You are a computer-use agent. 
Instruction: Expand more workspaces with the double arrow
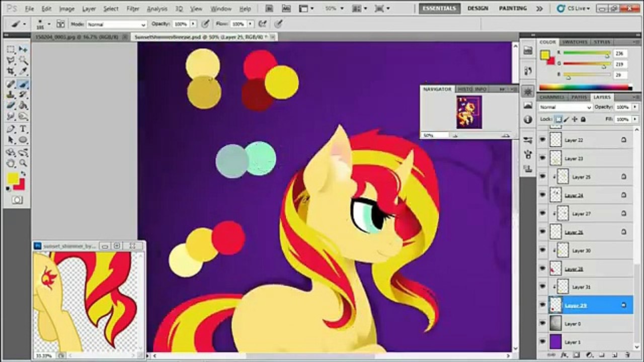click(539, 9)
